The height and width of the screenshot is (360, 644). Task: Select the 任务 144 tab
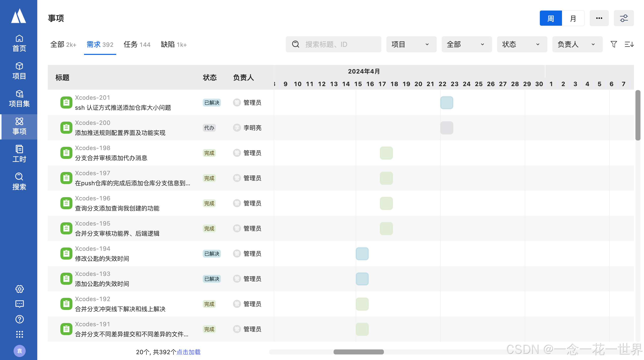(x=137, y=45)
